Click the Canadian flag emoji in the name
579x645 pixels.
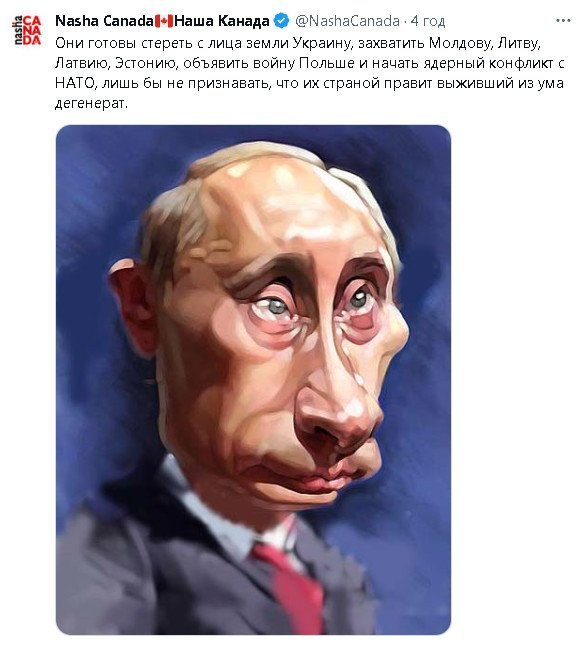click(x=164, y=21)
